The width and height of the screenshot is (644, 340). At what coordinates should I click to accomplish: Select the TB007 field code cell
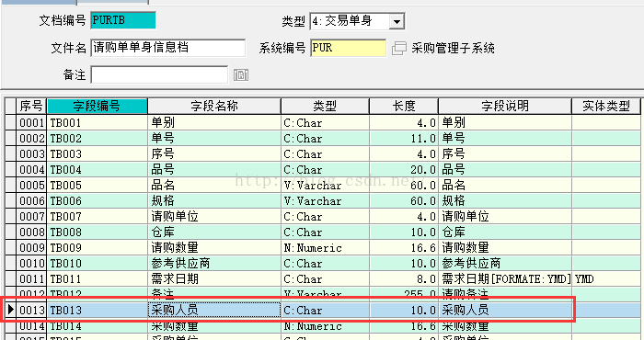[97, 216]
